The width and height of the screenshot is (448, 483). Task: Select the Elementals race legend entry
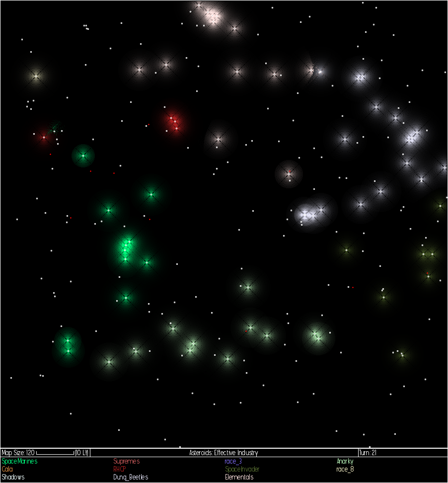tap(239, 477)
